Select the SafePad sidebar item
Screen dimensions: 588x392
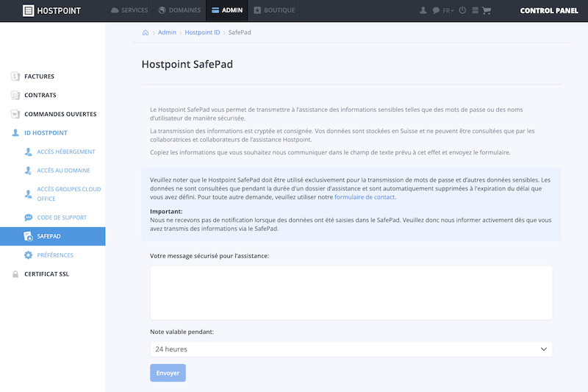[52, 236]
